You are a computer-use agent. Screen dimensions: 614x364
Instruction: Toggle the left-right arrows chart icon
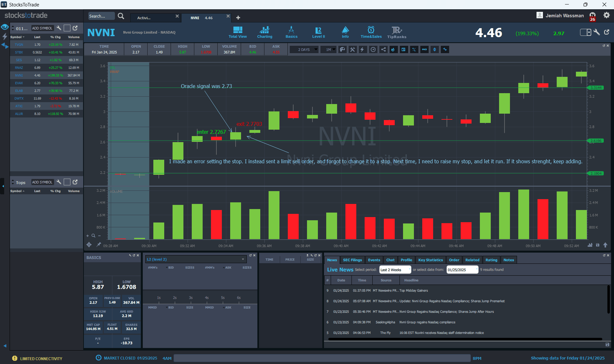(445, 50)
